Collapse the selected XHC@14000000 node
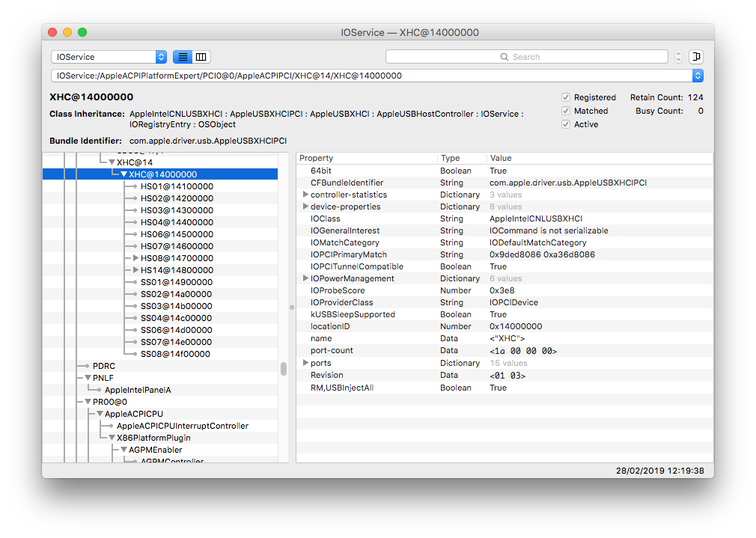 124,174
